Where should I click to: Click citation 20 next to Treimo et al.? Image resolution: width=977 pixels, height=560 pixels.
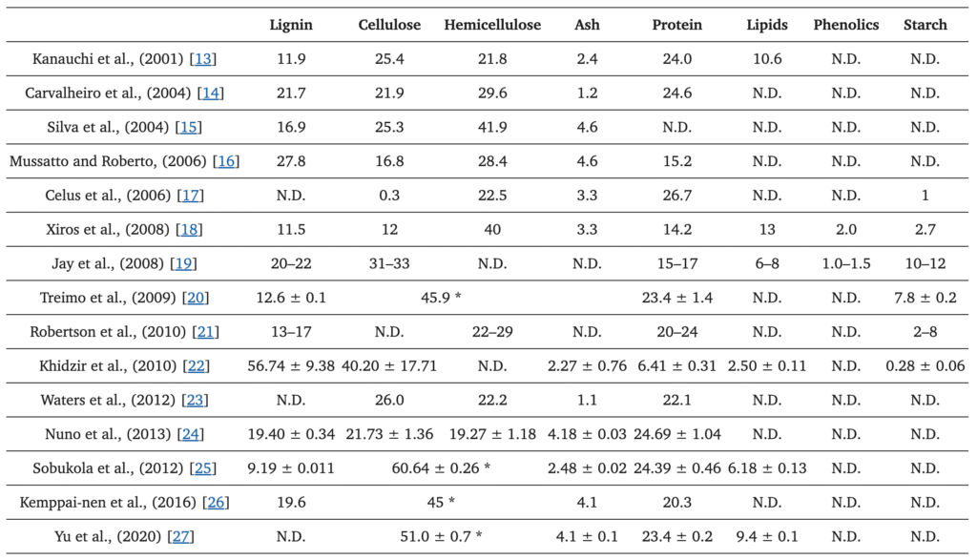point(197,298)
